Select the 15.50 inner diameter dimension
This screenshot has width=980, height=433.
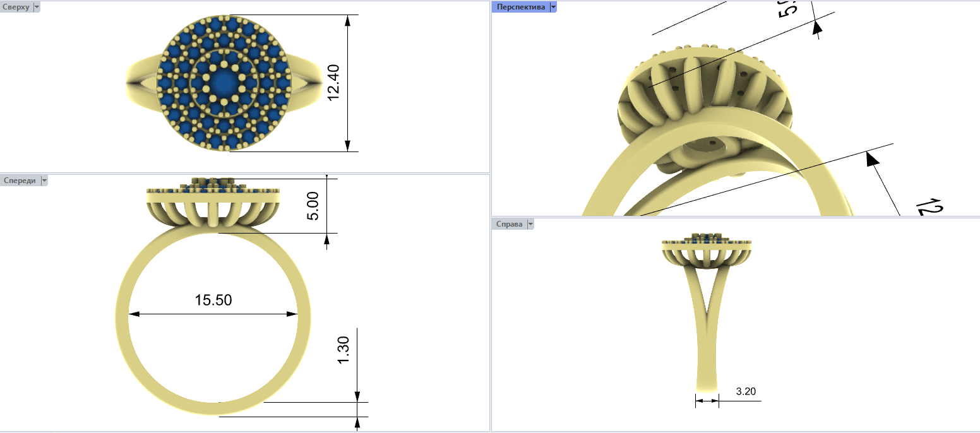[213, 300]
